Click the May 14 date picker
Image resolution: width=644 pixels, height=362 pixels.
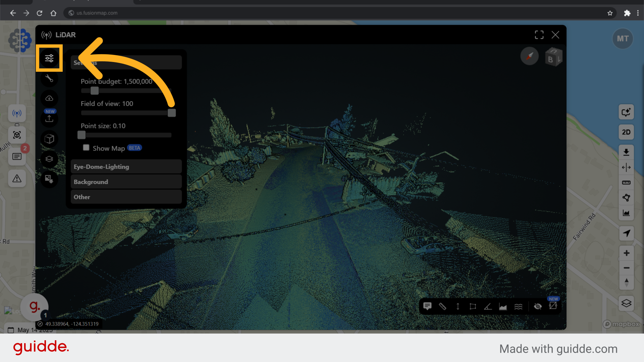click(x=30, y=330)
